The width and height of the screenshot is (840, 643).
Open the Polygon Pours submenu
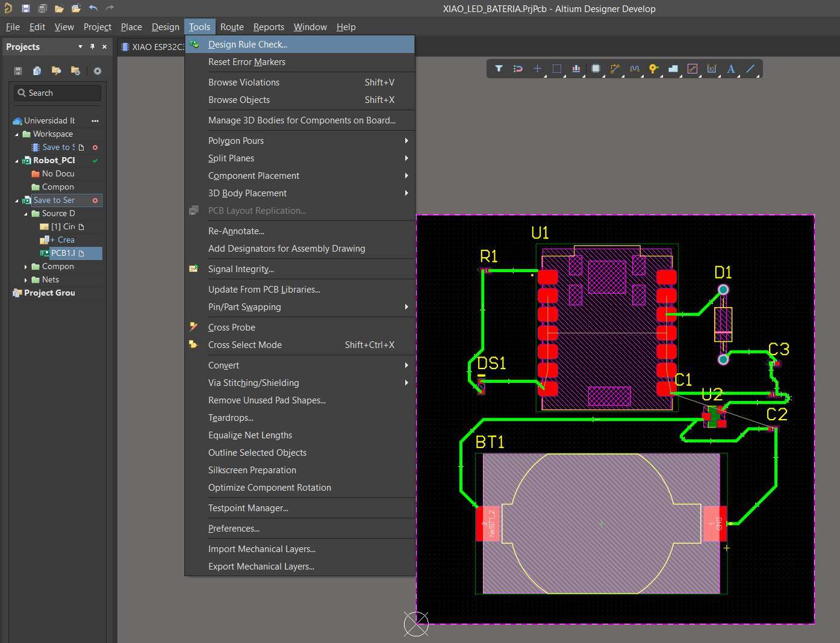tap(235, 141)
